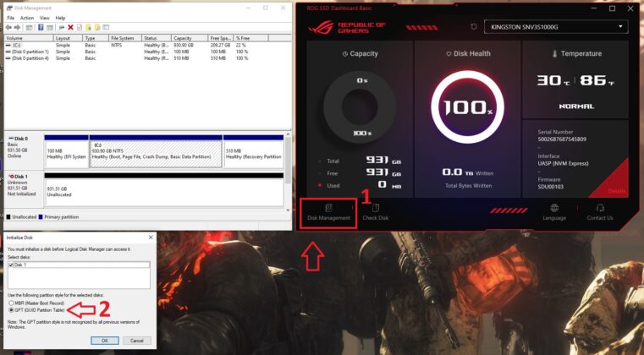Select the (Disk 0 partition 4) volume row
The image size is (644, 355).
[x=135, y=58]
